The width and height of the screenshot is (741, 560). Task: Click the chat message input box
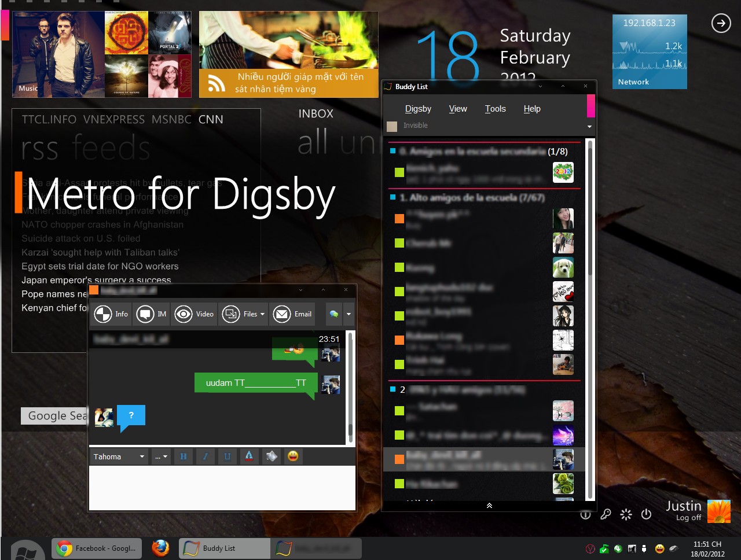point(222,488)
